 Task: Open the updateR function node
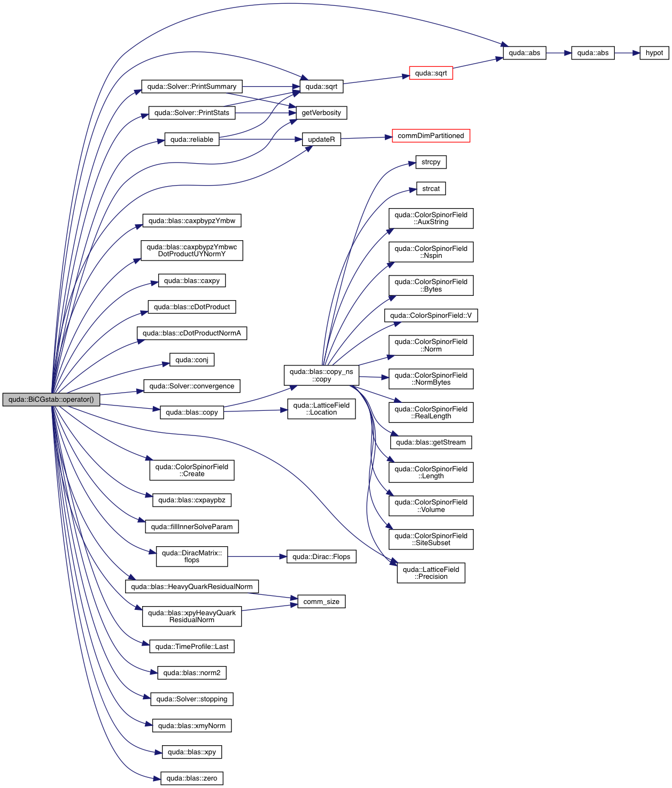point(321,140)
